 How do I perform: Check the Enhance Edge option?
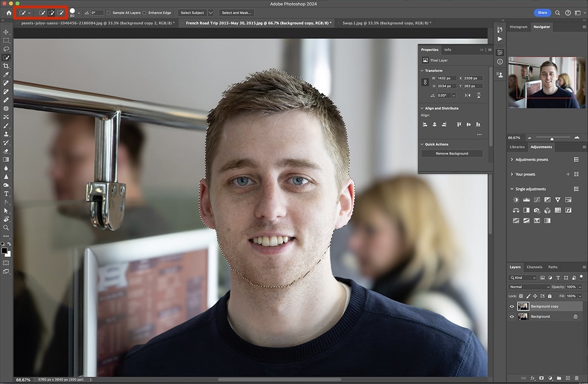tap(144, 12)
